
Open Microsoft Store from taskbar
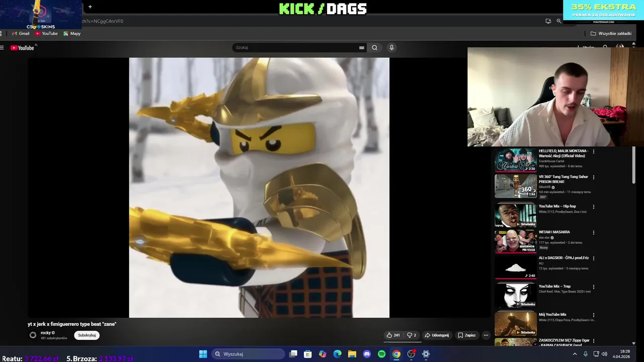click(308, 354)
